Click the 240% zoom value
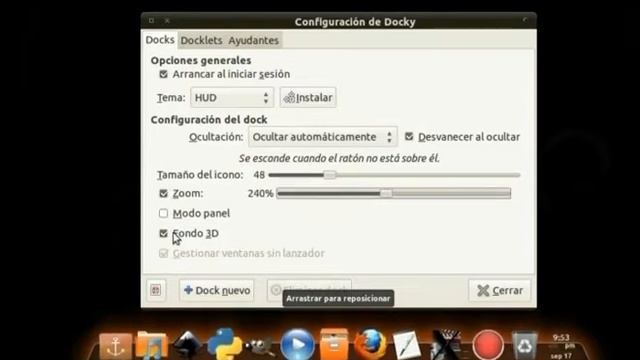The width and height of the screenshot is (640, 360). tap(260, 193)
